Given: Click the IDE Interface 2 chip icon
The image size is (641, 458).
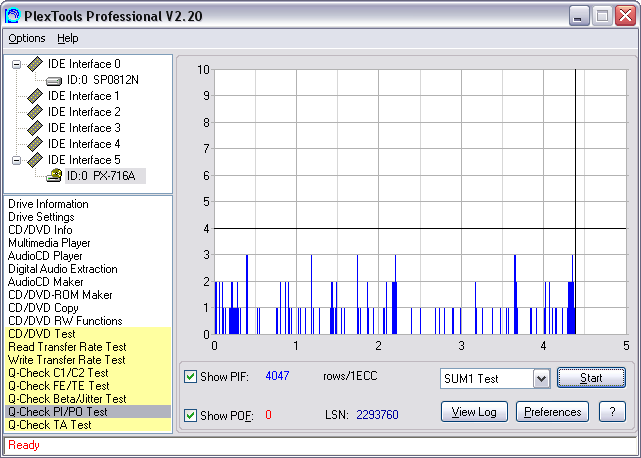Looking at the screenshot, I should click(35, 112).
